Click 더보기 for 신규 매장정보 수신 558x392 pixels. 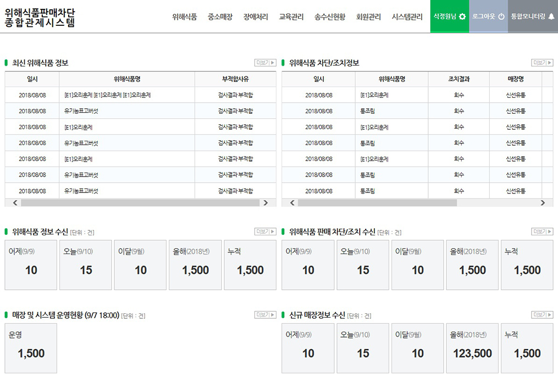click(x=542, y=314)
